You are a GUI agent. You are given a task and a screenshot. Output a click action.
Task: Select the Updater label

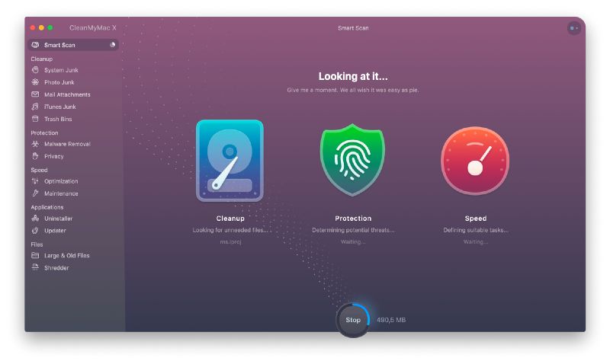55,231
